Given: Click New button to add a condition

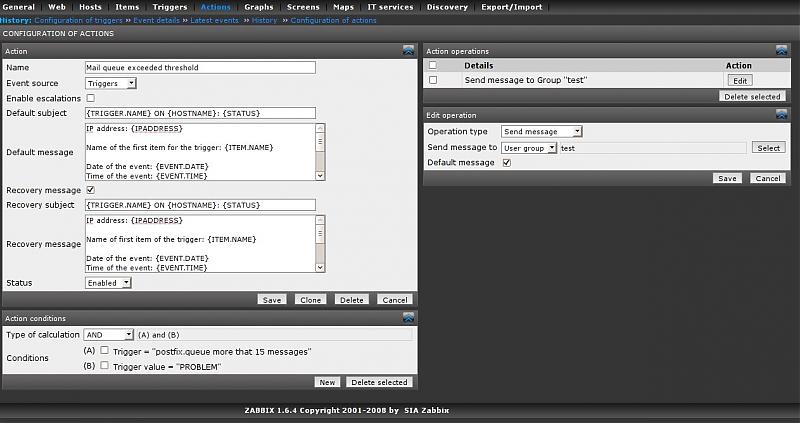Looking at the screenshot, I should coord(327,382).
